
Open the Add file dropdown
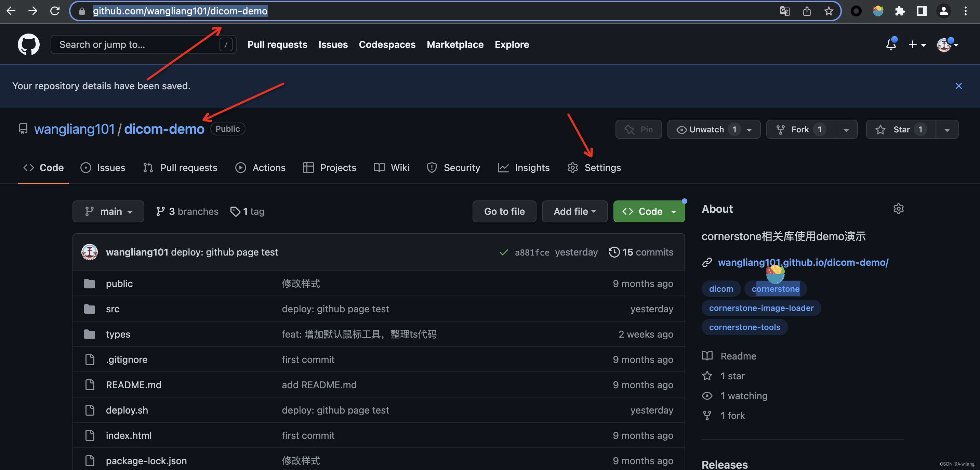574,212
